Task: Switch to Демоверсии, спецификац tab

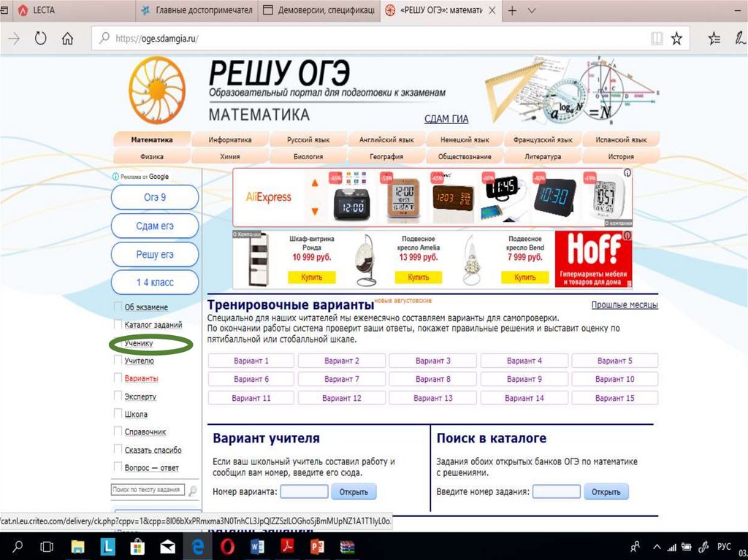Action: click(319, 10)
